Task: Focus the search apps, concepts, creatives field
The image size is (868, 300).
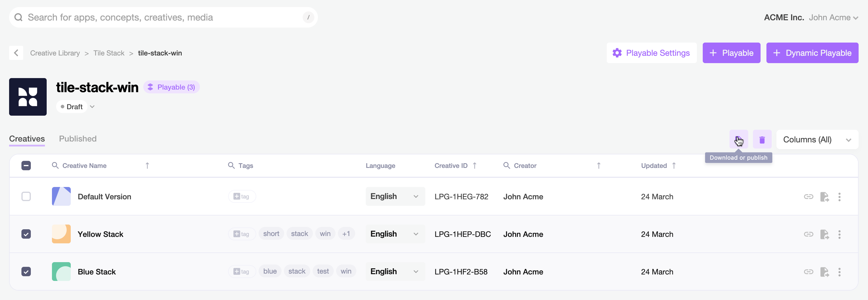Action: tap(164, 17)
